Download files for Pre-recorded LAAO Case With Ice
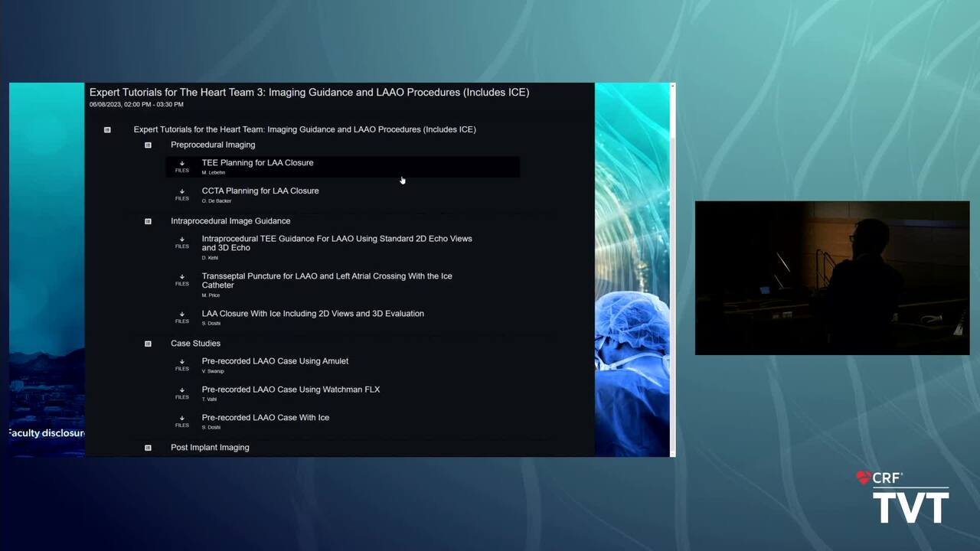Image resolution: width=980 pixels, height=551 pixels. pos(181,422)
